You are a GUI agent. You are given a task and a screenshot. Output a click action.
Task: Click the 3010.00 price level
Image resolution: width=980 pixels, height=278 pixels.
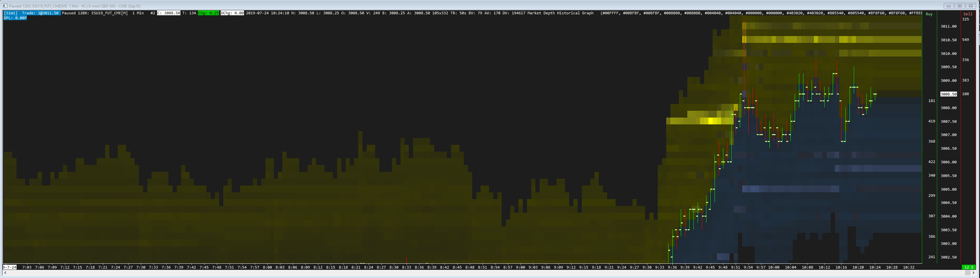point(949,54)
